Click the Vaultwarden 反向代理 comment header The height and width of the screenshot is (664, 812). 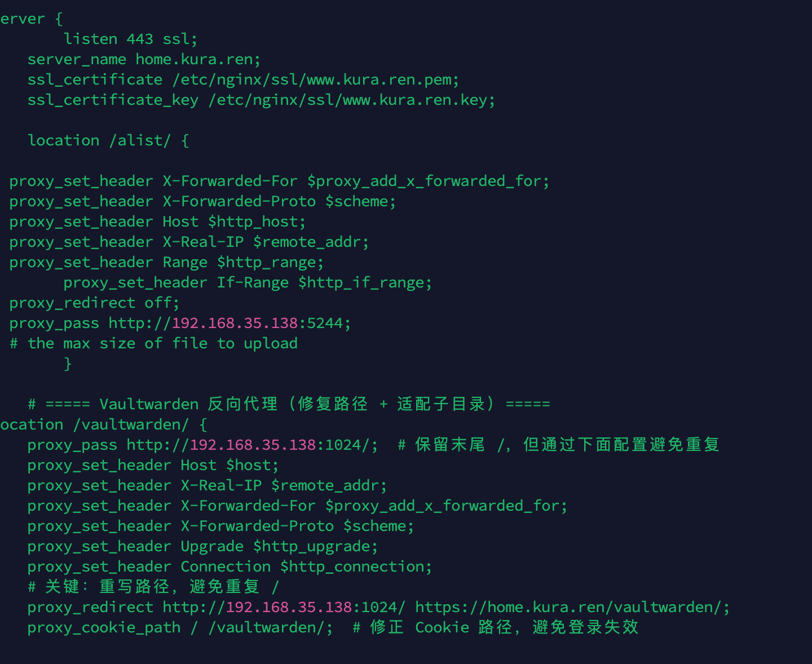click(x=289, y=404)
